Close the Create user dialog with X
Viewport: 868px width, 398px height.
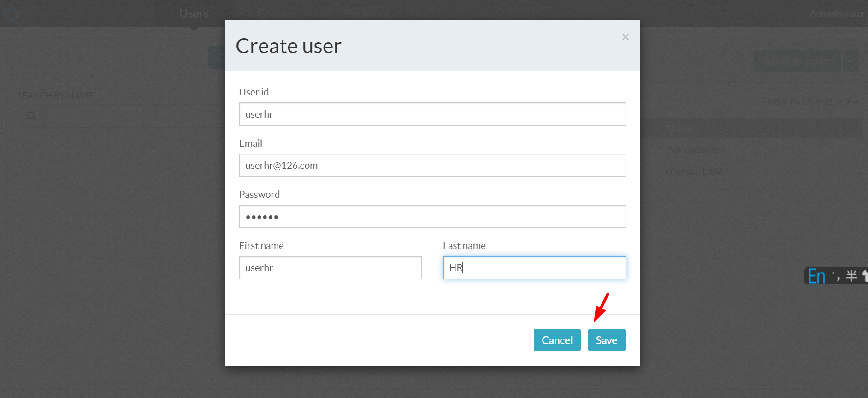click(625, 37)
